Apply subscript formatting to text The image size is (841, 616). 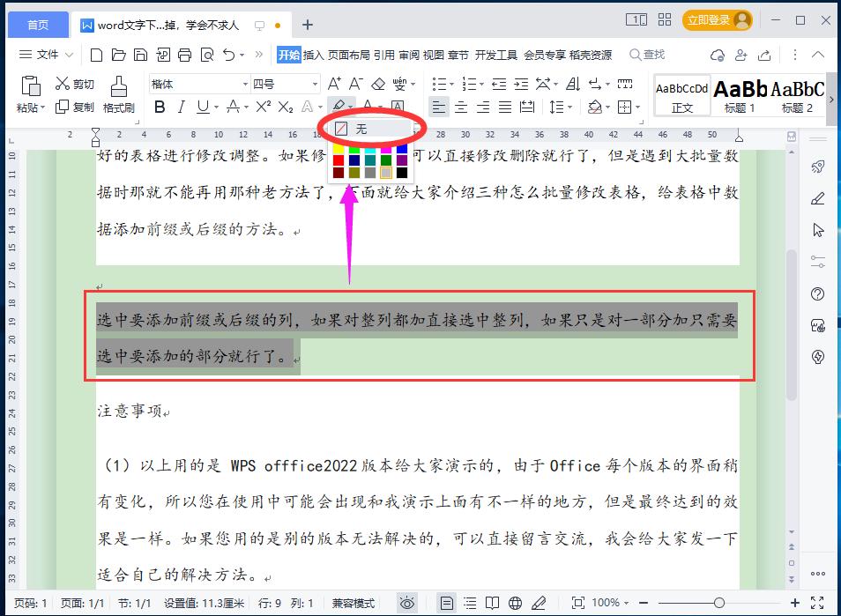[x=282, y=106]
